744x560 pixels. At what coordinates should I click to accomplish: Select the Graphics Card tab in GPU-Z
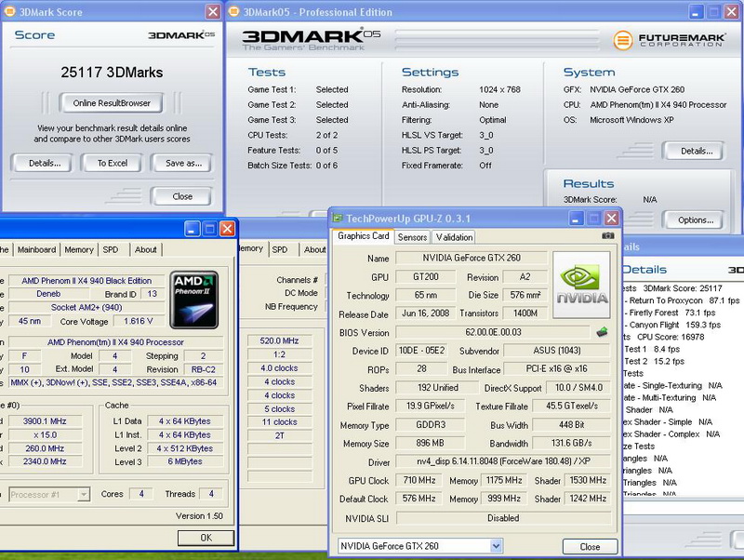coord(364,236)
